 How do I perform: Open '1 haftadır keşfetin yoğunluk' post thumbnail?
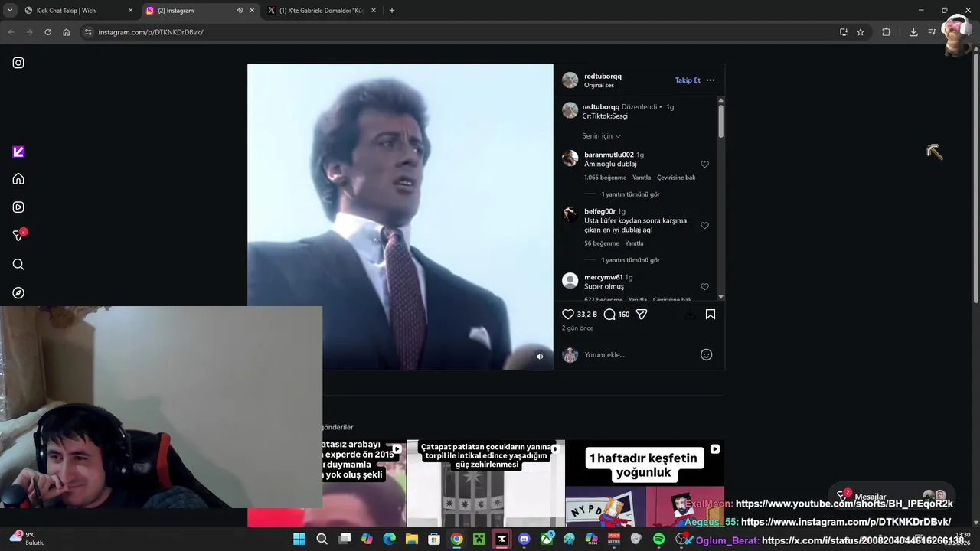coord(645,483)
